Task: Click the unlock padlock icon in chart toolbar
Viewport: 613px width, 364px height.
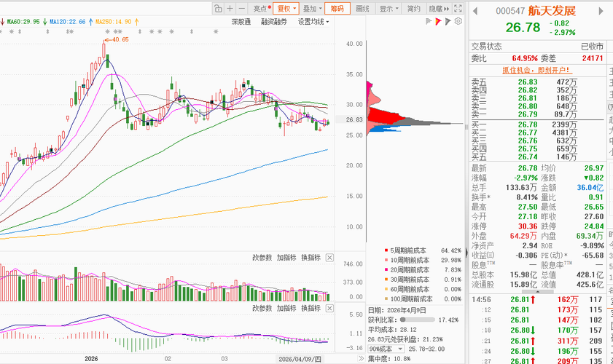Action: [218, 9]
